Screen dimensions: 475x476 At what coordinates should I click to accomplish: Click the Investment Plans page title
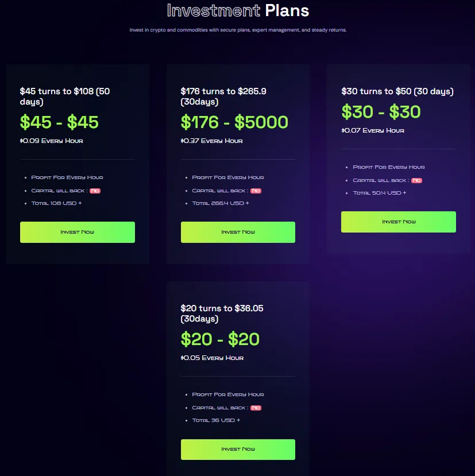click(237, 10)
